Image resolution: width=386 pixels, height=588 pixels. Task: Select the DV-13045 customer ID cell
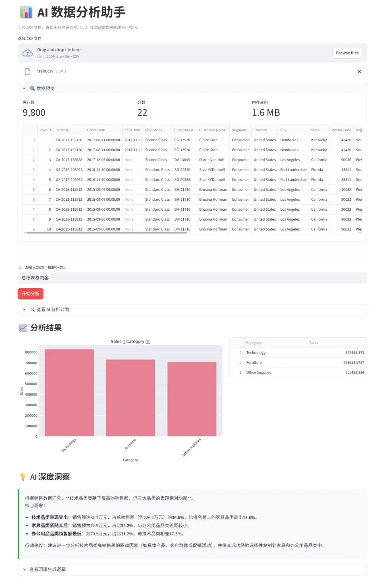click(x=184, y=160)
